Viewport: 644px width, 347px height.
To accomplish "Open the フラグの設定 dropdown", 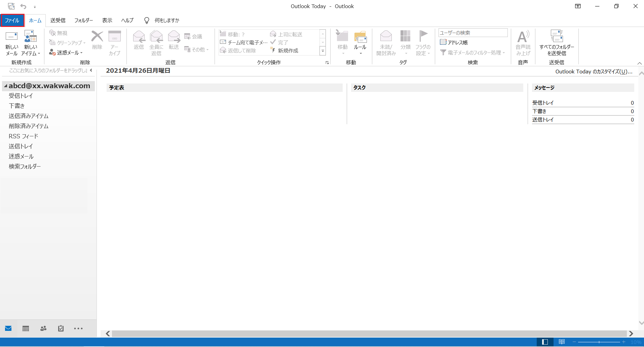I will (423, 43).
